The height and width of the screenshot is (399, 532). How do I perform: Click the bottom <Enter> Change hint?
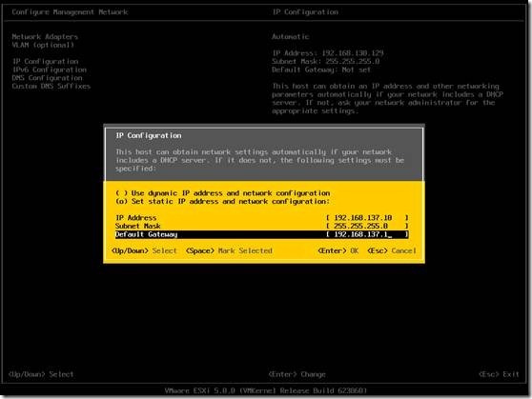coord(297,374)
